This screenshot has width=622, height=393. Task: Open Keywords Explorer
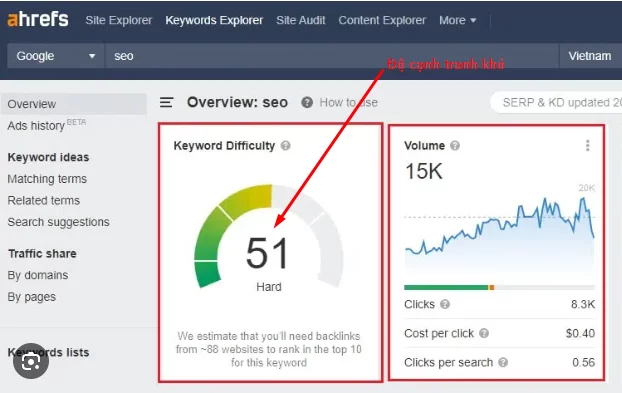214,20
